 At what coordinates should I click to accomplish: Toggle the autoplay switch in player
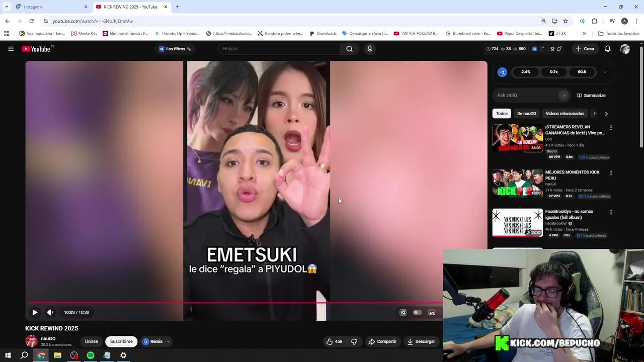tap(417, 312)
